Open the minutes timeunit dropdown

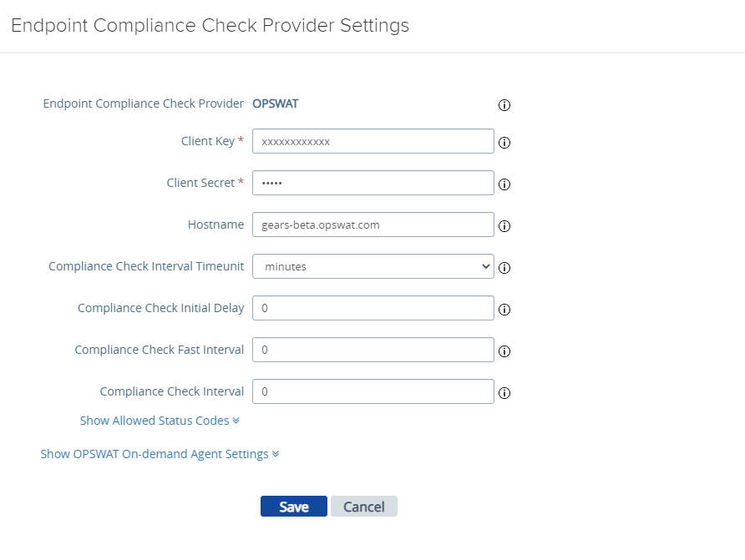click(x=373, y=266)
